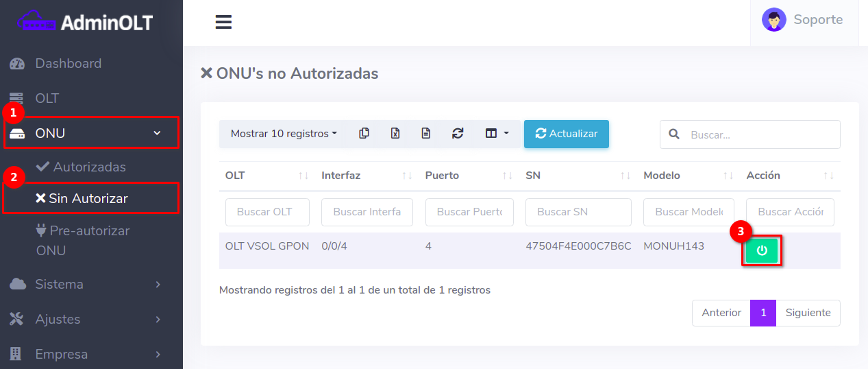Click the green authorize power button

tap(762, 251)
